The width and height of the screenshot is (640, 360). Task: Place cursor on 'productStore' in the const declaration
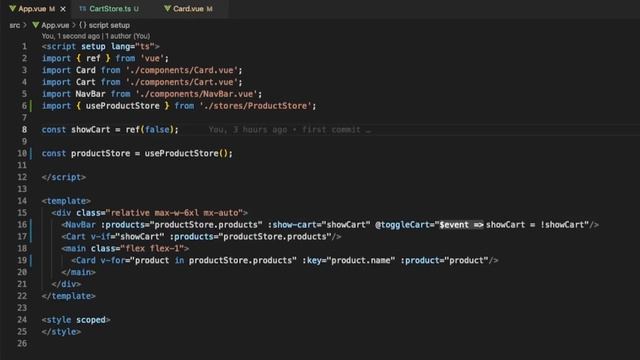pos(100,153)
